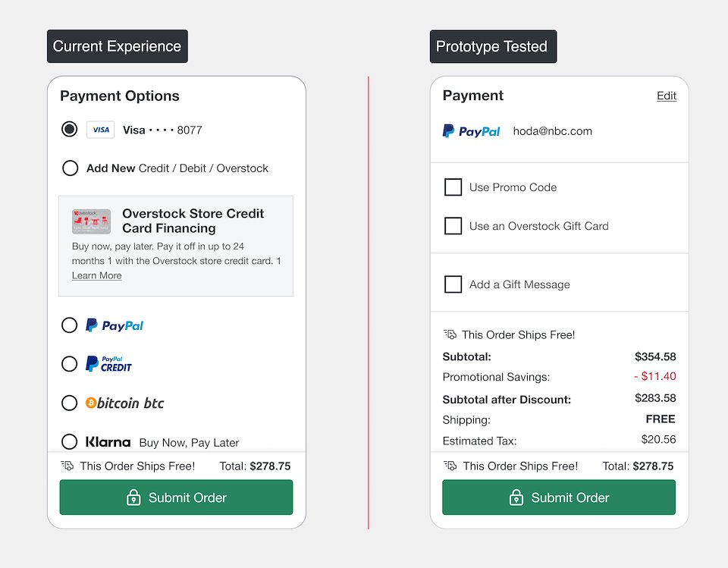Click the Visa card logo icon
The height and width of the screenshot is (568, 728).
point(100,130)
